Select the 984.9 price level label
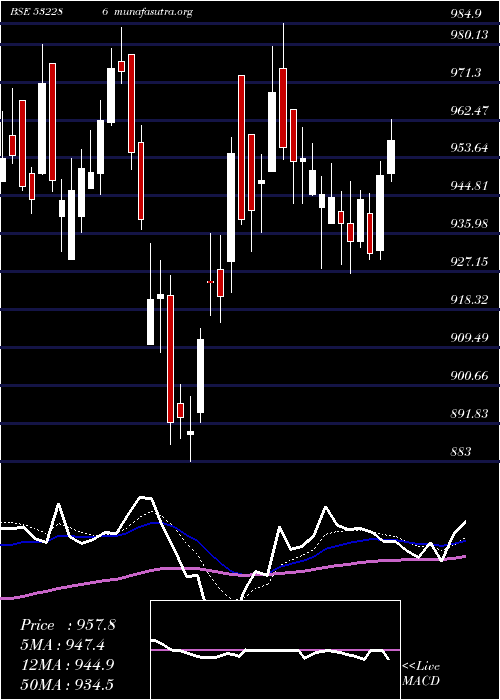The width and height of the screenshot is (500, 700). (466, 14)
